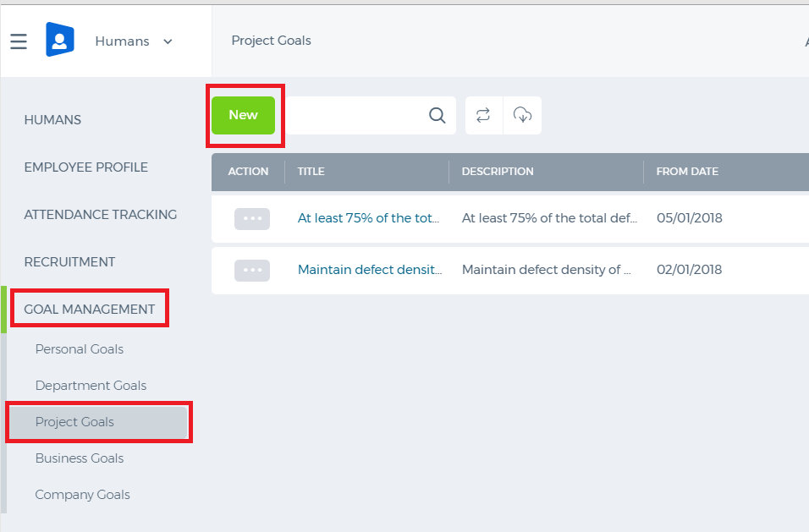Create a new project goal

pos(243,115)
